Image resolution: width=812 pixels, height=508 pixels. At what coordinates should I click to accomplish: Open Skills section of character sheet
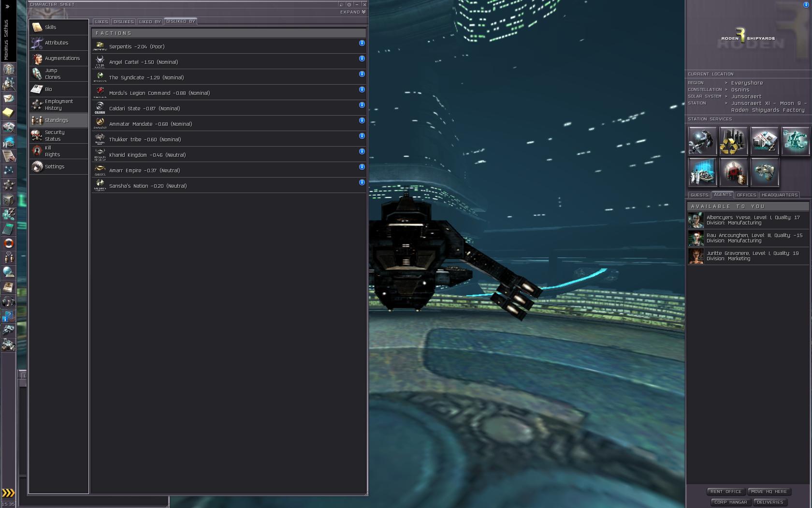[x=59, y=27]
